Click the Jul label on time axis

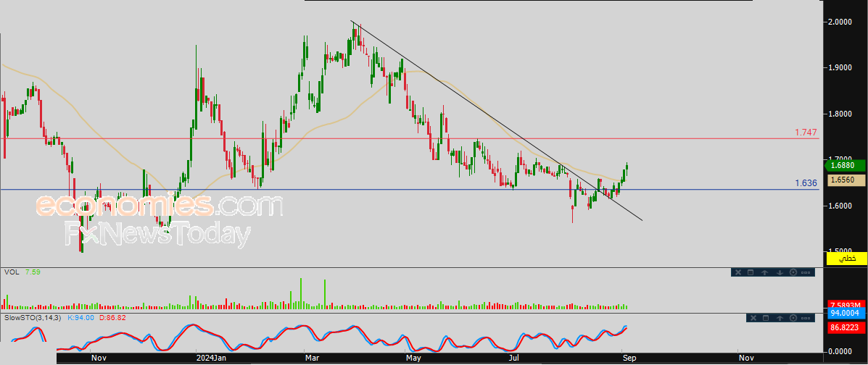click(x=514, y=358)
